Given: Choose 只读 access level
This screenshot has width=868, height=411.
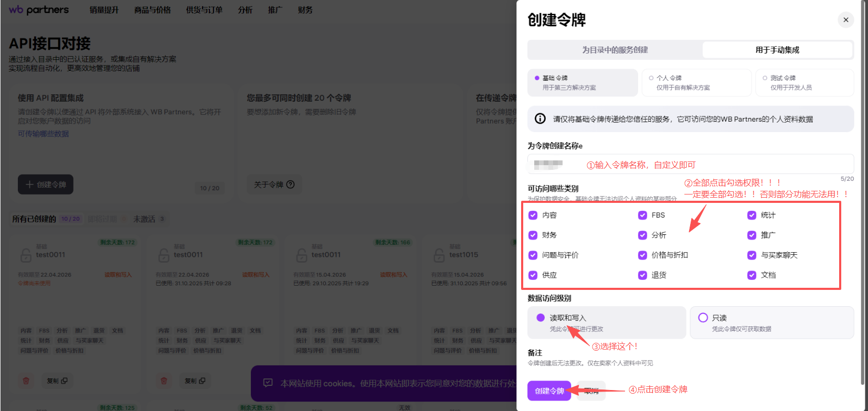Looking at the screenshot, I should (x=771, y=322).
